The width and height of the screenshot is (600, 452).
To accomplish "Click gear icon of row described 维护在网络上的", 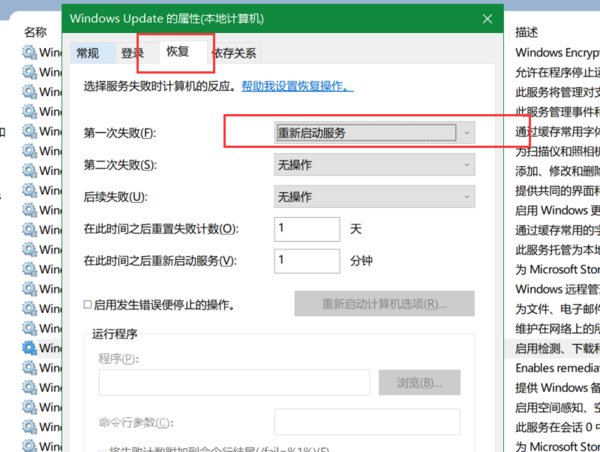I will 30,328.
